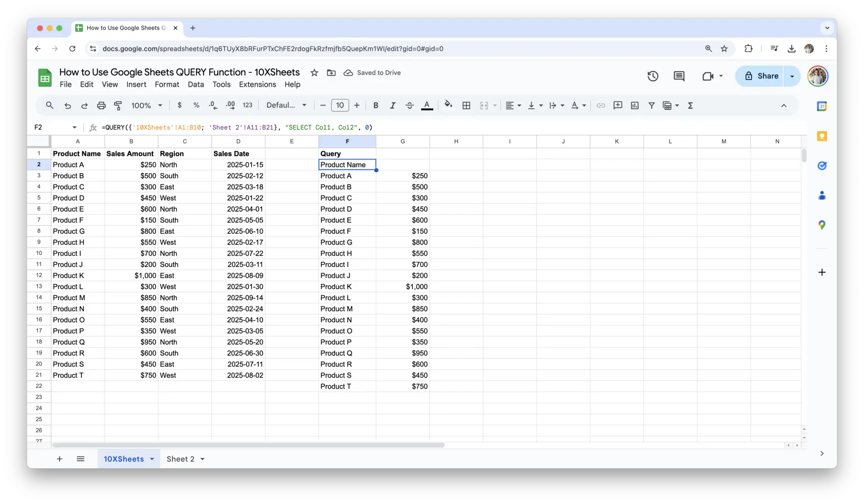This screenshot has width=864, height=504.
Task: Toggle italic formatting
Action: point(393,105)
